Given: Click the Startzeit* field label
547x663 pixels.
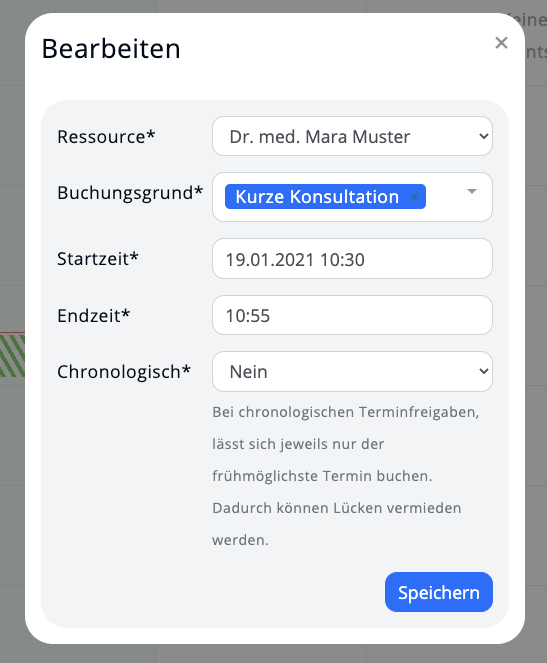Looking at the screenshot, I should (98, 259).
